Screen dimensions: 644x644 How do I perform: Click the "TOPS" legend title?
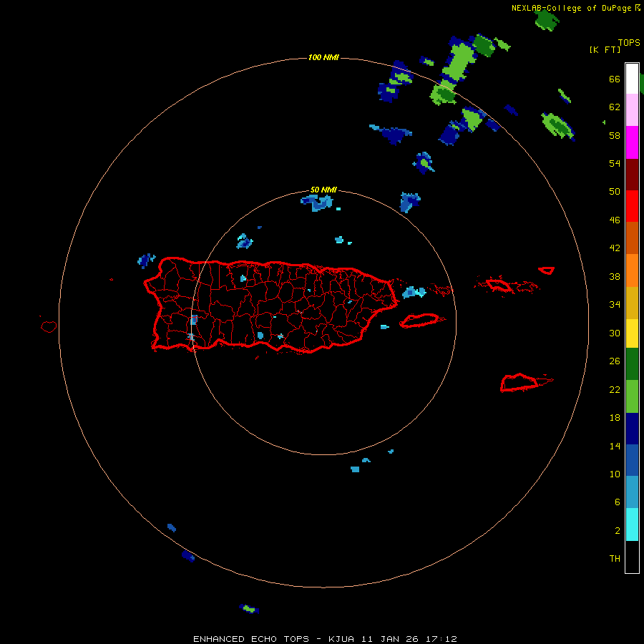(629, 42)
